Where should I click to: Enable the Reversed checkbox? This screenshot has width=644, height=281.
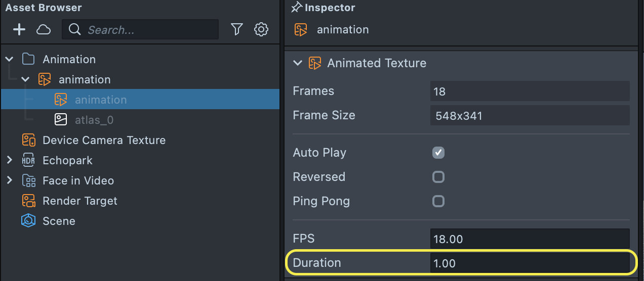click(x=438, y=177)
